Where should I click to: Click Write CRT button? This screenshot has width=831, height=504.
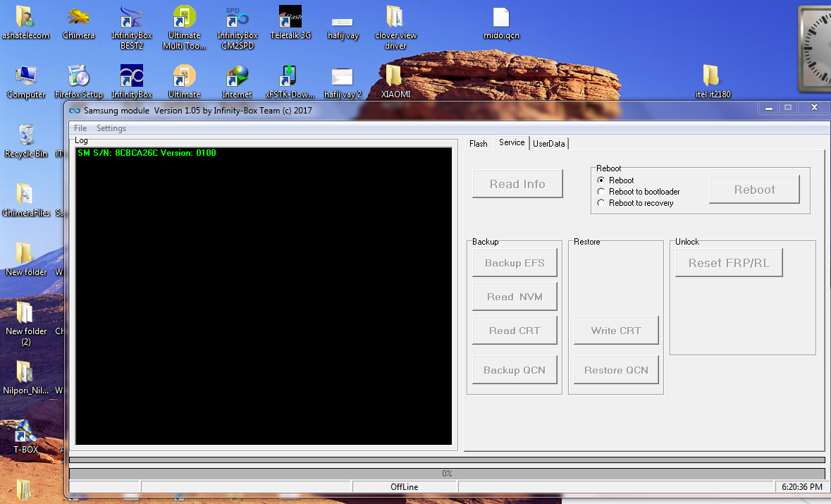point(616,331)
